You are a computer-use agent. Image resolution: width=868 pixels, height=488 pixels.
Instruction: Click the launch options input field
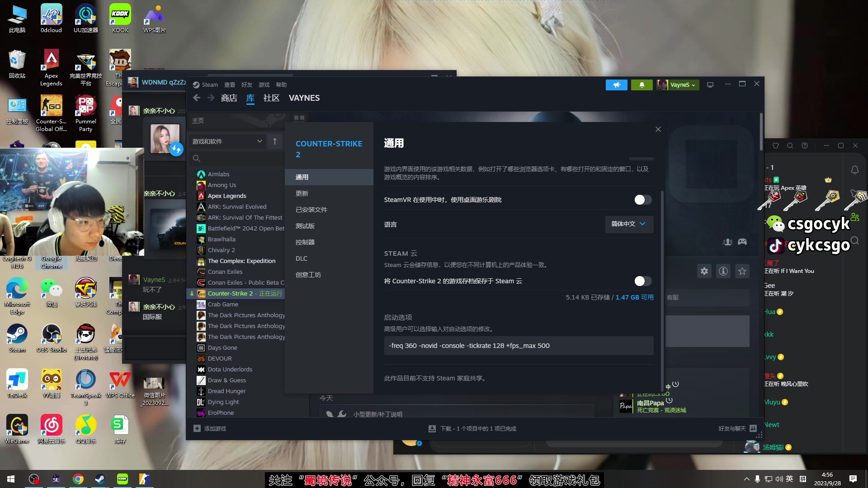click(519, 346)
